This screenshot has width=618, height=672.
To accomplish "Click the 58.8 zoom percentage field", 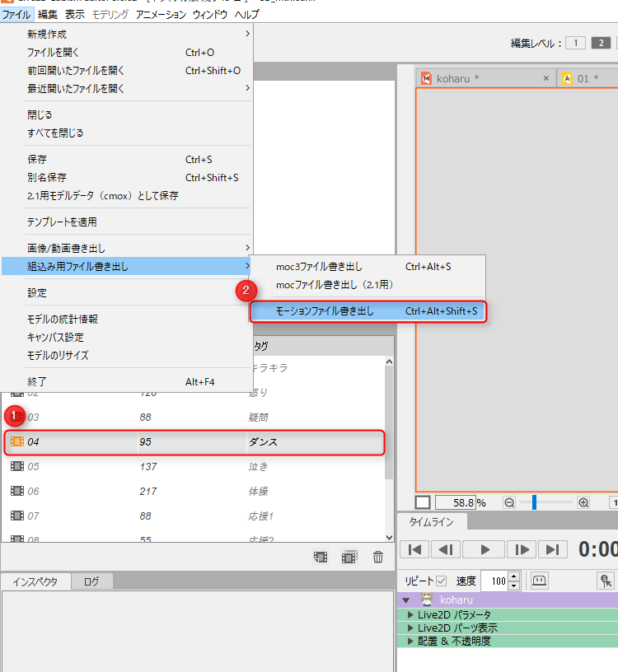I will (x=456, y=502).
